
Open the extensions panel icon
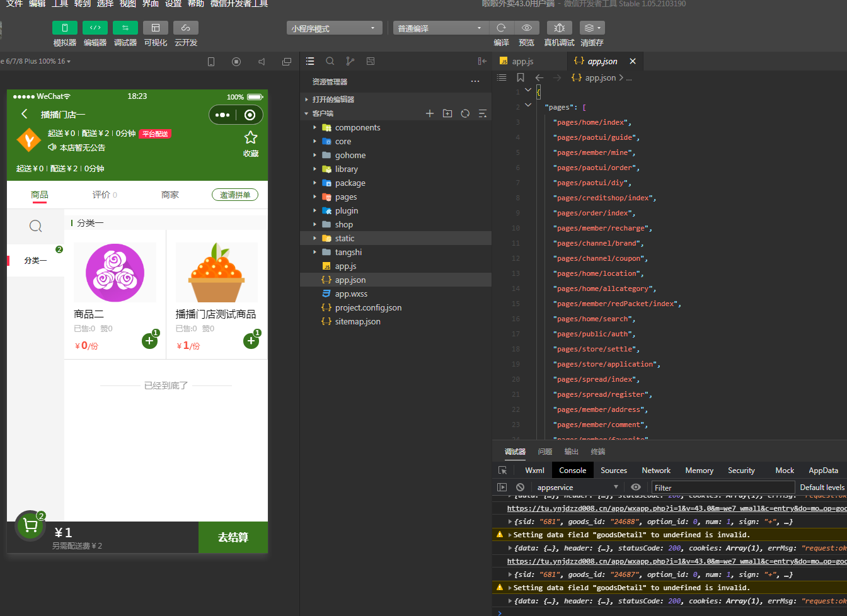point(371,61)
